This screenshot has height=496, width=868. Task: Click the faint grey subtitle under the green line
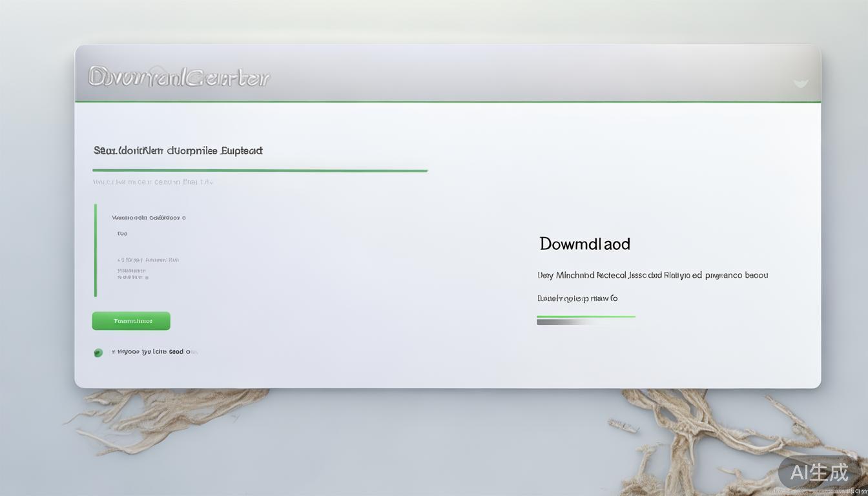click(153, 182)
